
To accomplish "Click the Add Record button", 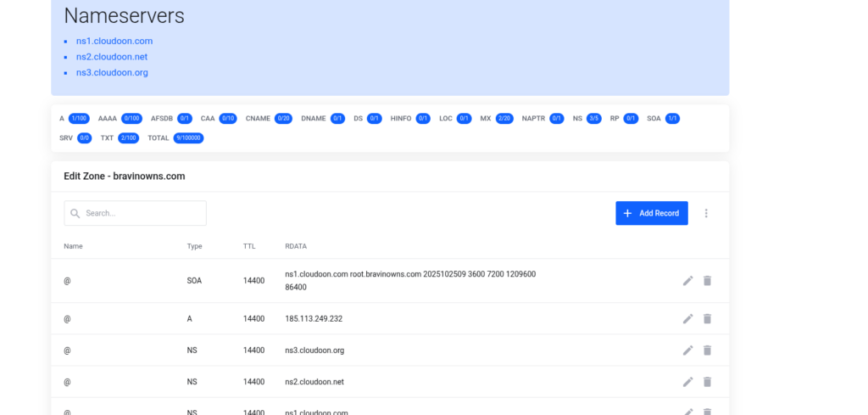I will [x=651, y=214].
